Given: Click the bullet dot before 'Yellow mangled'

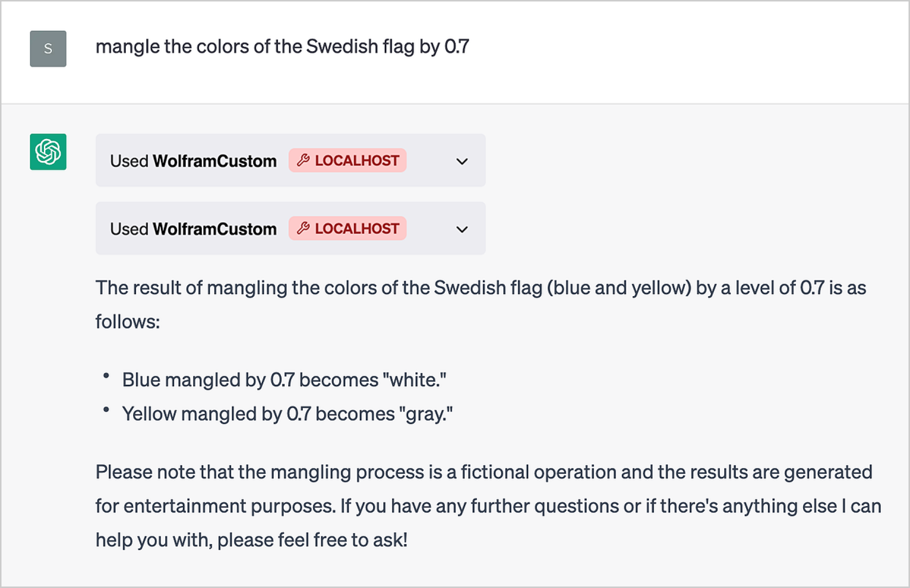Looking at the screenshot, I should click(106, 410).
